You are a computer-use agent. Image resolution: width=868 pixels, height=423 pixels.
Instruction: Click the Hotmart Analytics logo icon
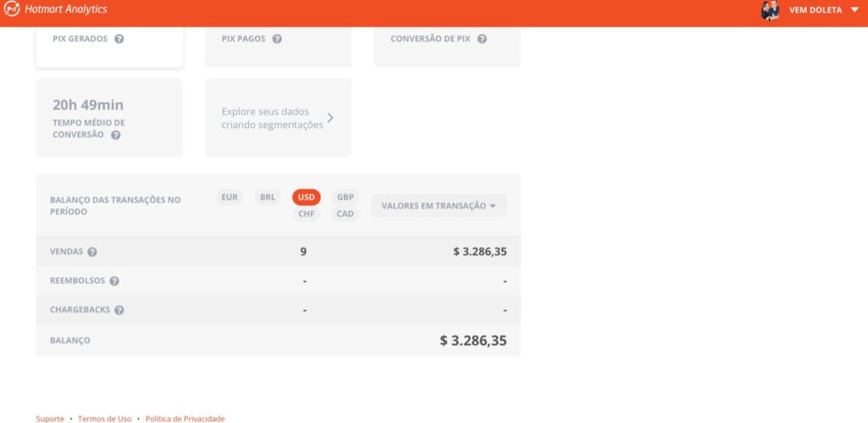point(12,10)
